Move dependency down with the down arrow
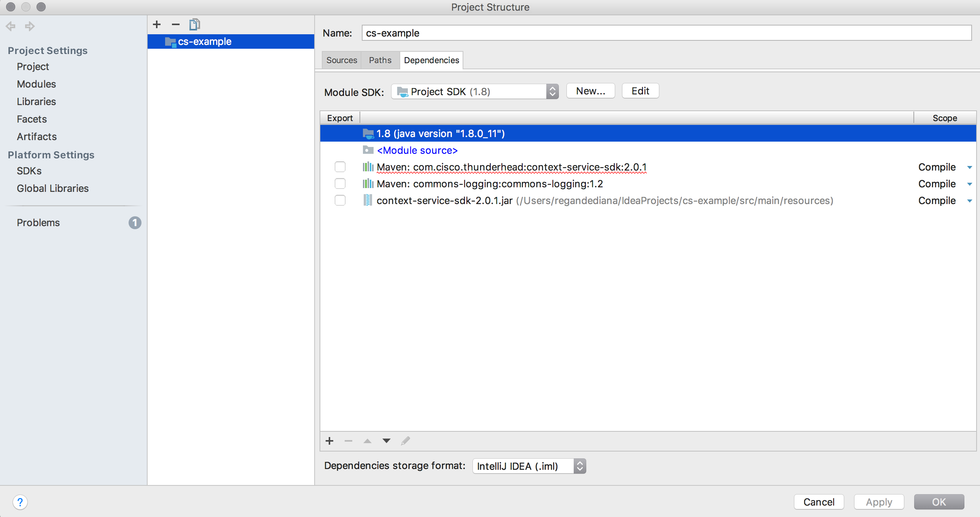 point(387,441)
